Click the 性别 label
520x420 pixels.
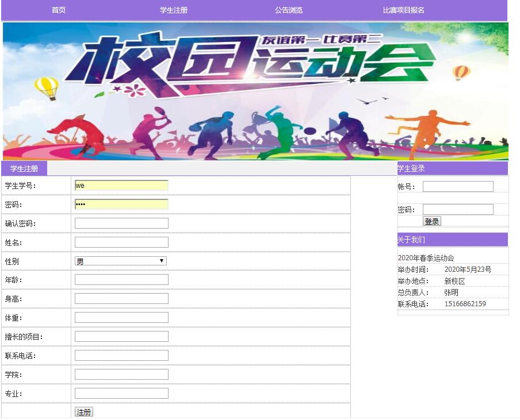(12, 261)
